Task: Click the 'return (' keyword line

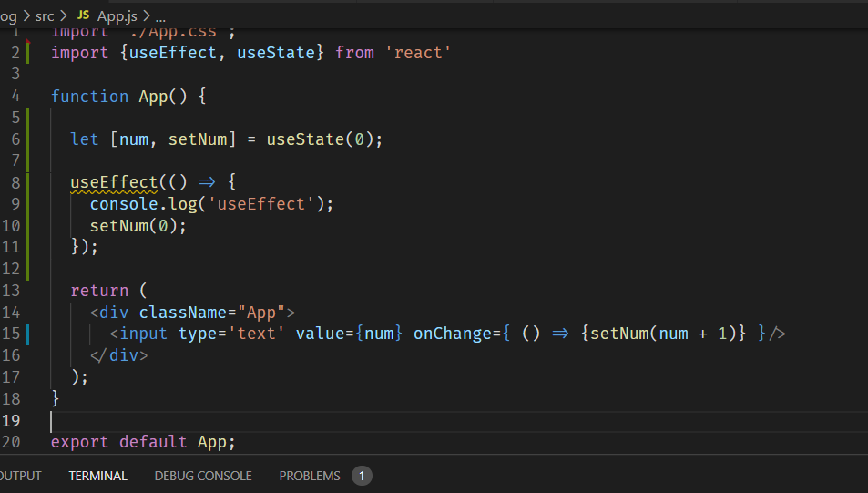Action: click(109, 291)
